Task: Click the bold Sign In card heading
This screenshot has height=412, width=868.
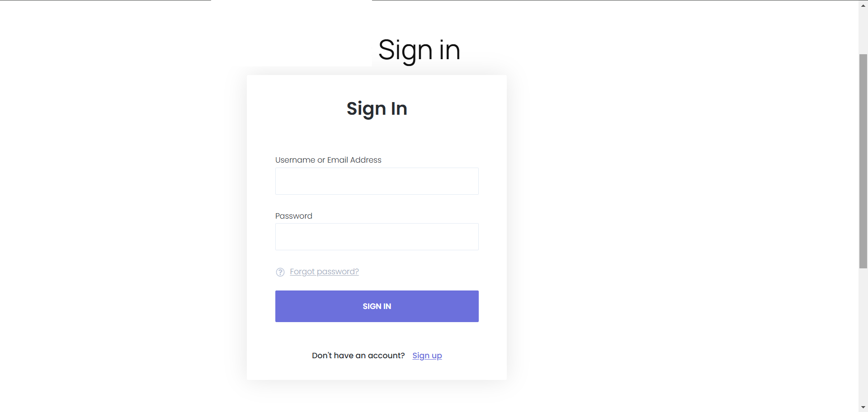Action: point(377,108)
